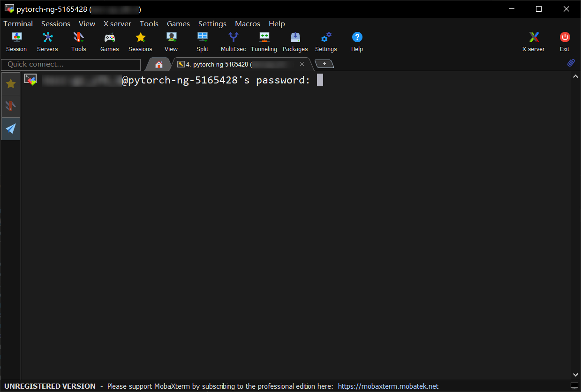This screenshot has height=392, width=581.
Task: Click the status bar monitor icon
Action: tap(574, 386)
